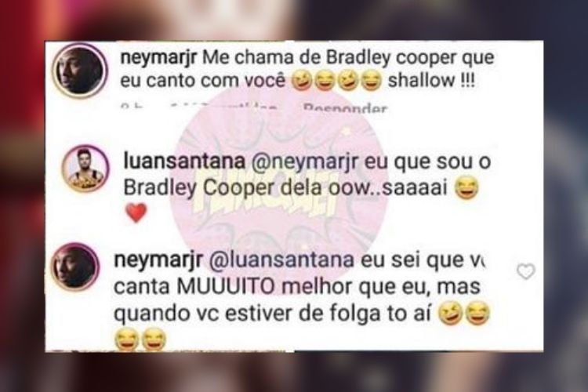Image resolution: width=588 pixels, height=392 pixels.
Task: Follow the @luansantana mention in neymarjr's reply
Action: tap(281, 260)
